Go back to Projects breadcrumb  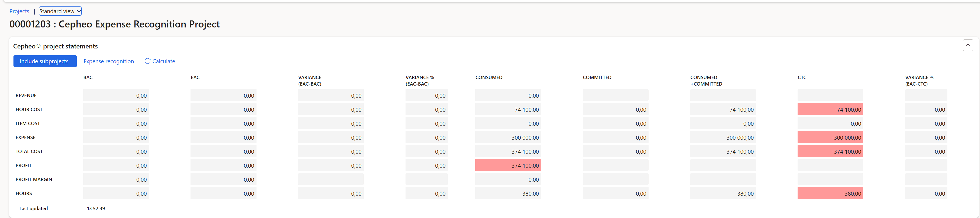click(19, 11)
